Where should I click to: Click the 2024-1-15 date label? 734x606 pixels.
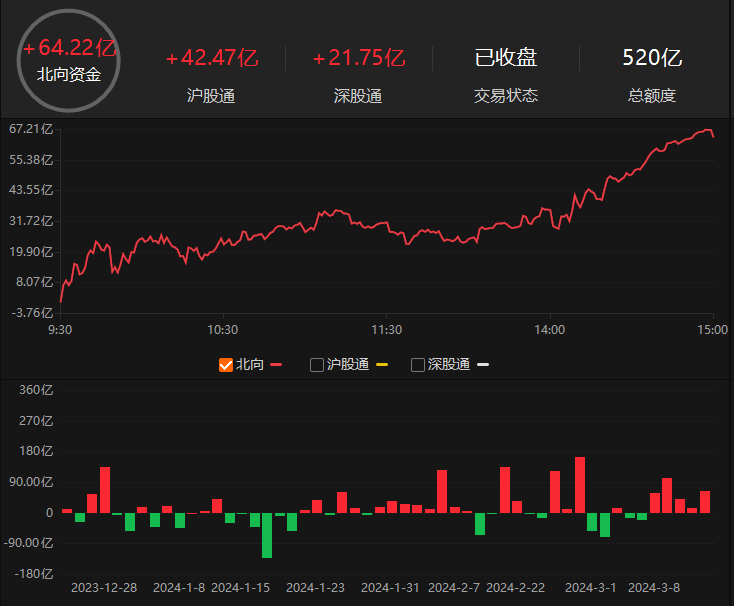(x=241, y=588)
